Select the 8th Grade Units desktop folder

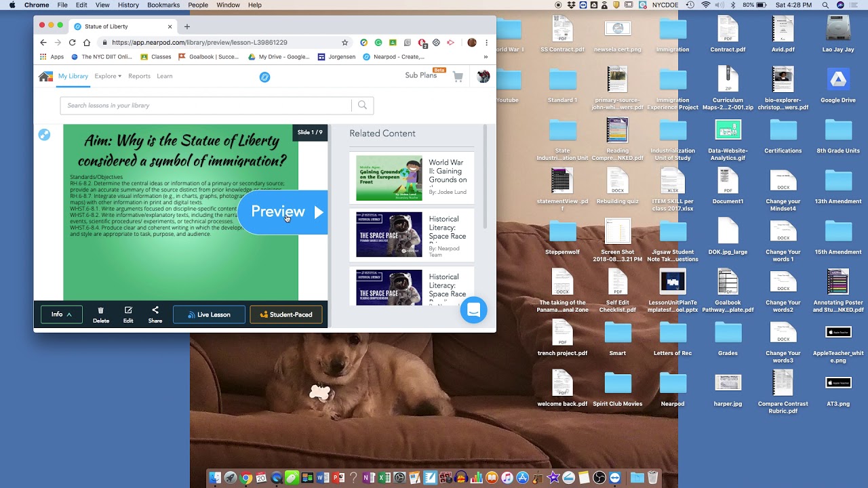click(x=838, y=136)
